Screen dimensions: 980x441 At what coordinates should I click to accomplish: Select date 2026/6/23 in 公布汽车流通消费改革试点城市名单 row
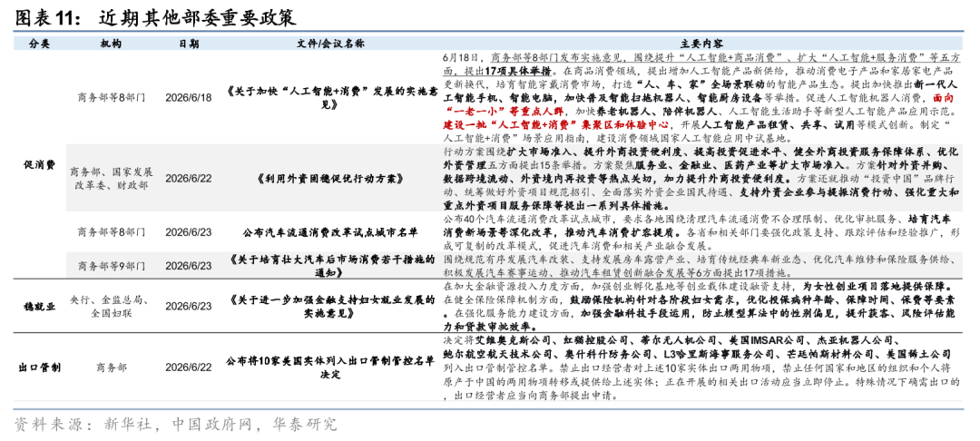pos(188,231)
